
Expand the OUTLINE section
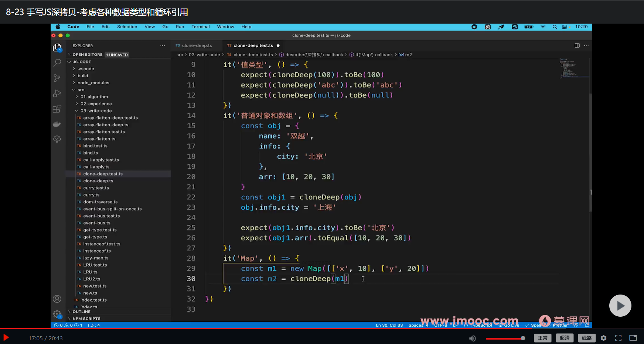pos(81,312)
